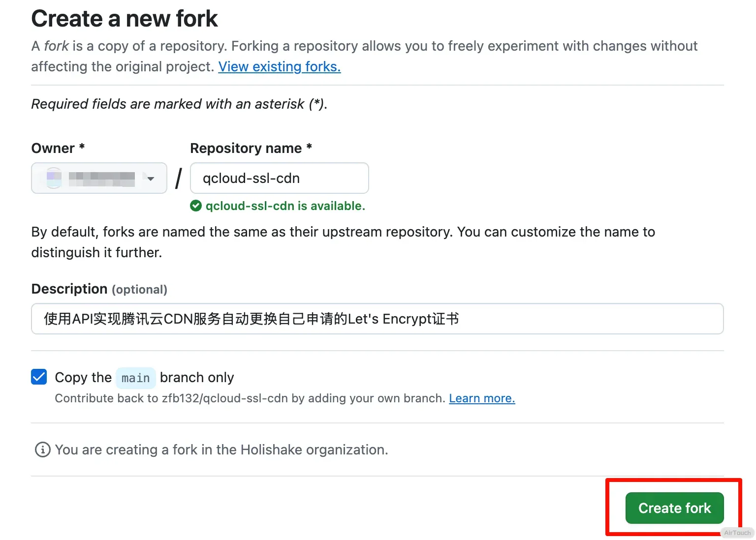Toggle the "Copy the main branch only" checkbox
This screenshot has height=540, width=756.
tap(39, 377)
